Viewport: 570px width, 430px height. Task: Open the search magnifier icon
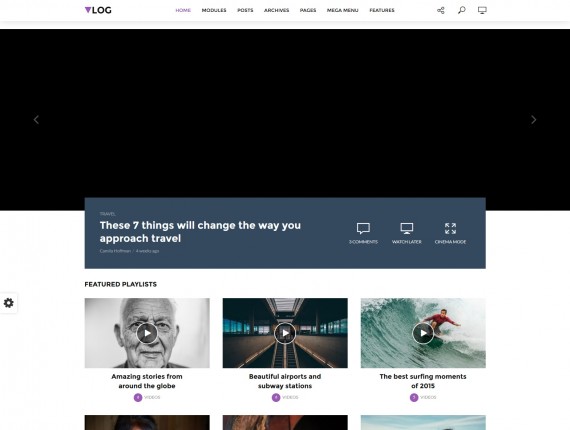point(461,10)
